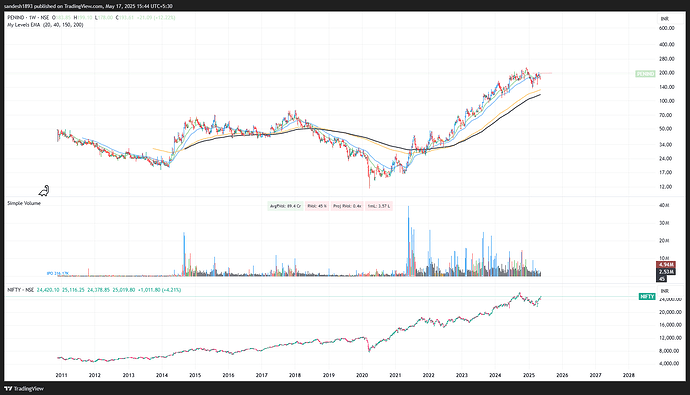This screenshot has height=395, width=690.
Task: Click the small 45 value label
Action: [662, 278]
